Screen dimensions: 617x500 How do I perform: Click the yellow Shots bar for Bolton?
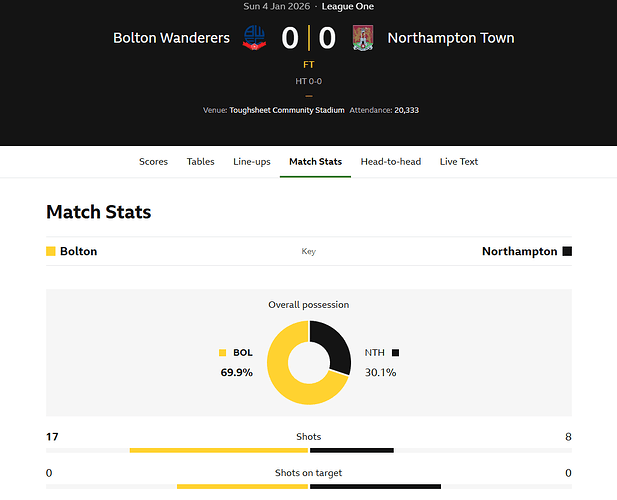pos(219,450)
